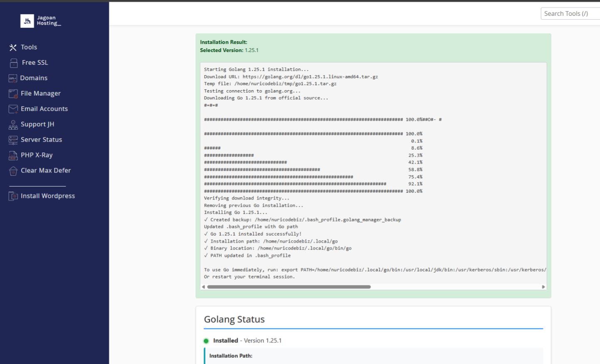
Task: Click the Clear Max Defer basket icon
Action: click(x=13, y=171)
